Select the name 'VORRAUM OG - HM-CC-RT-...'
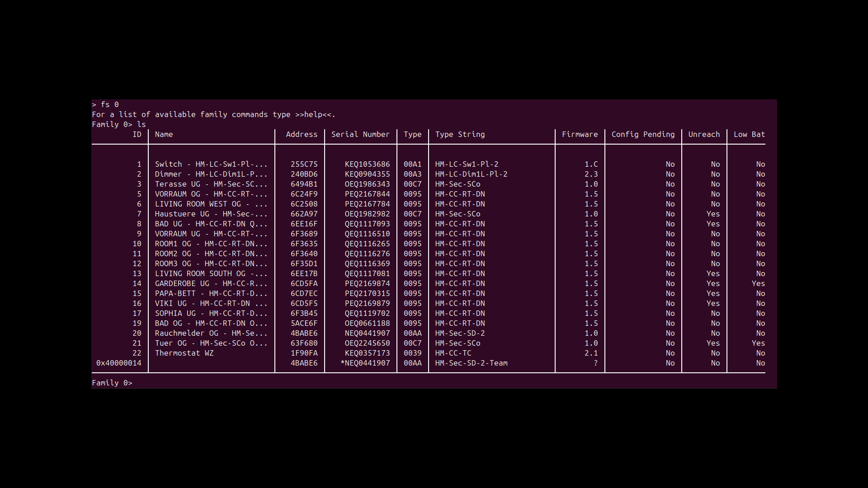 pos(211,194)
